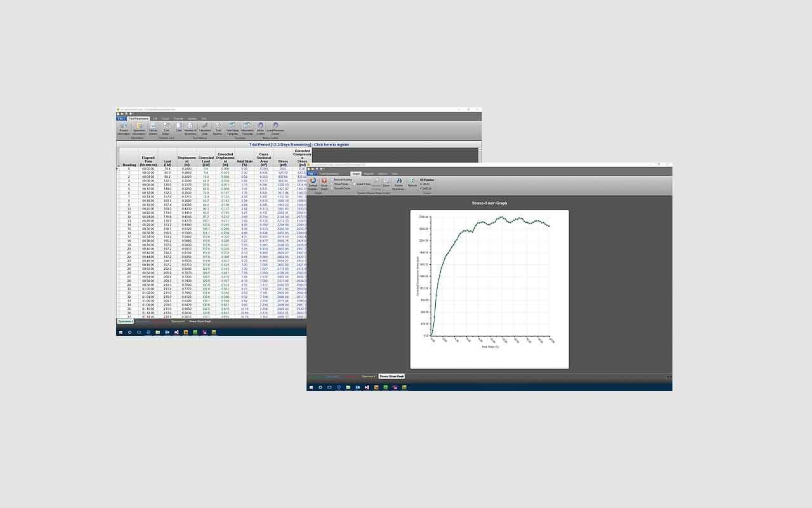This screenshot has width=812, height=508.
Task: Open Project Information in the first window's ribbon
Action: 124,129
